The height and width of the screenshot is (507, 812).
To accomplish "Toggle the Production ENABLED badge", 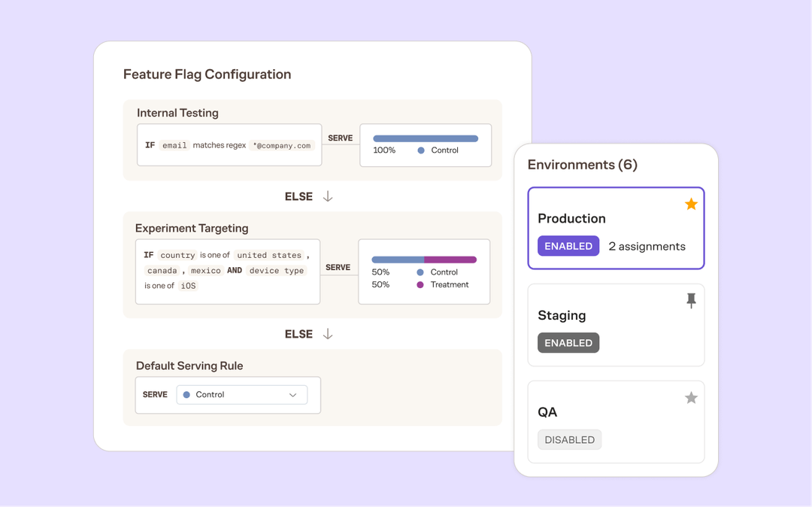I will [x=568, y=246].
